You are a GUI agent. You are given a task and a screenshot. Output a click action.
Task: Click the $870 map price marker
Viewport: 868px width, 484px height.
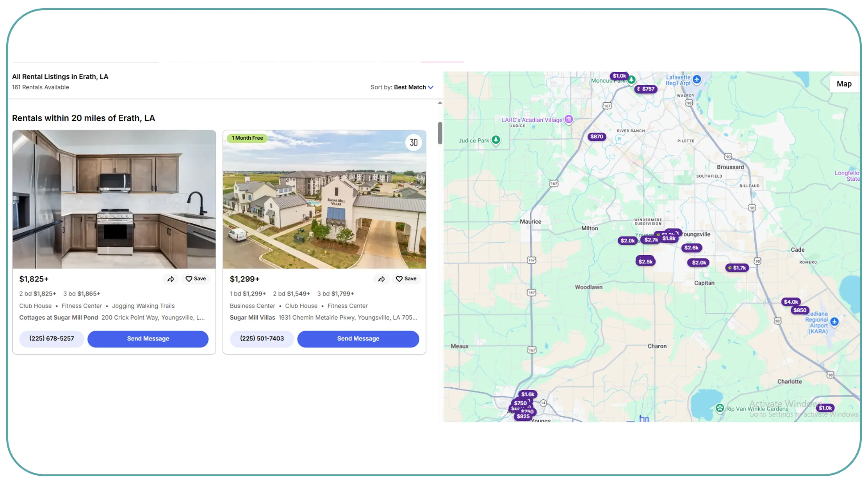(x=597, y=137)
